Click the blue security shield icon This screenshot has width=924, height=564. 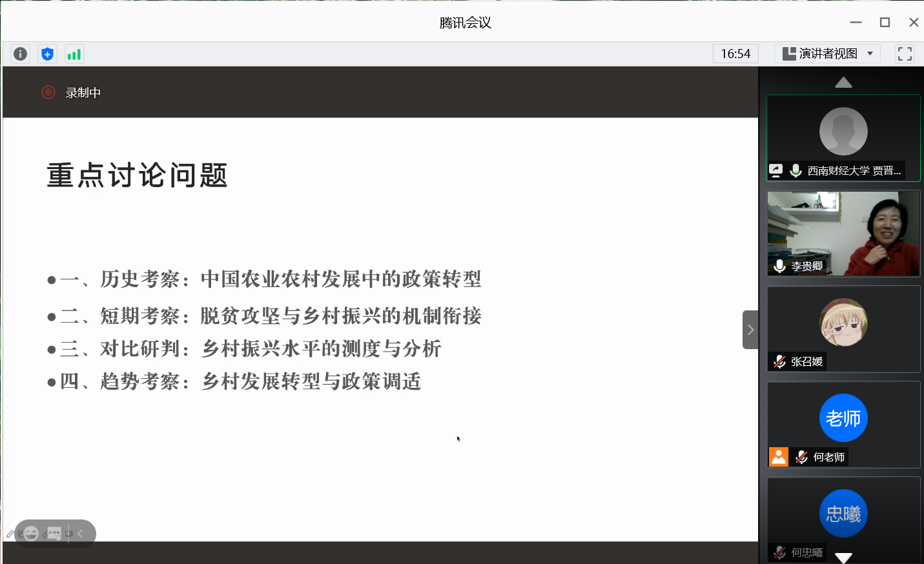click(47, 54)
